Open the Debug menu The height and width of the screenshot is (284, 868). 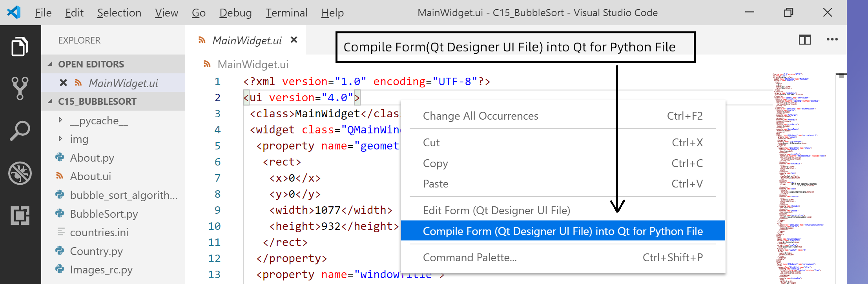(x=235, y=13)
